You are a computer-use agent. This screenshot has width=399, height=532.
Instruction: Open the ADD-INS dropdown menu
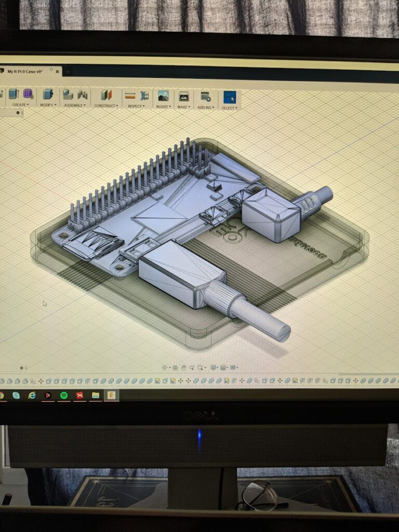click(205, 108)
